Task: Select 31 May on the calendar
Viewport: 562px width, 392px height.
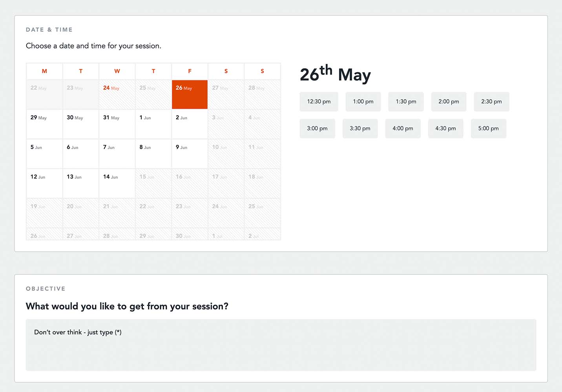Action: tap(117, 124)
